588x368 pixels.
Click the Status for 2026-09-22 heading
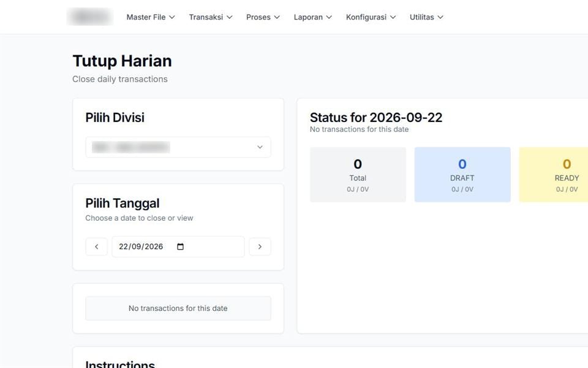click(376, 118)
